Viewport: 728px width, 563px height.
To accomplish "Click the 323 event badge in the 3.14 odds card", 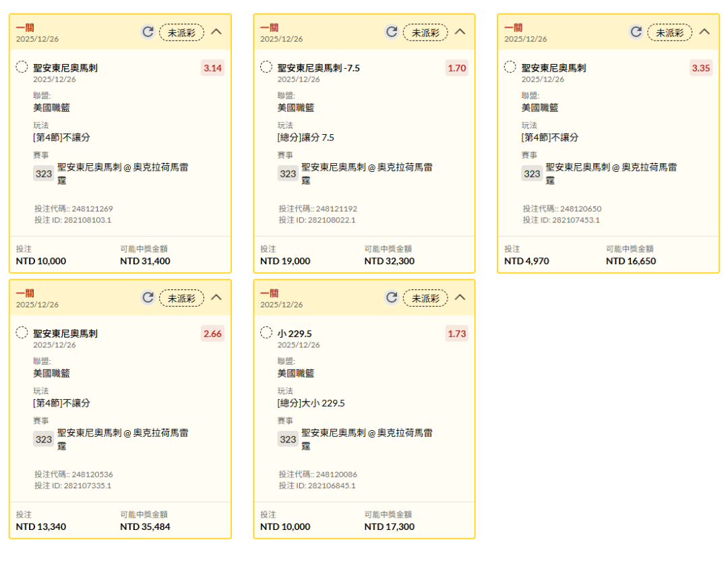I will (x=44, y=173).
